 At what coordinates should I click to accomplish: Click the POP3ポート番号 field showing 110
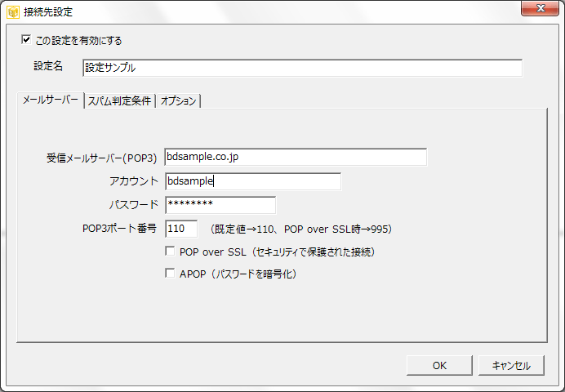coord(181,229)
